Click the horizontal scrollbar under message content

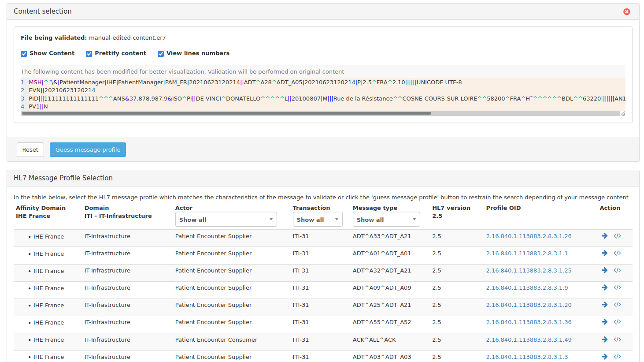click(226, 113)
